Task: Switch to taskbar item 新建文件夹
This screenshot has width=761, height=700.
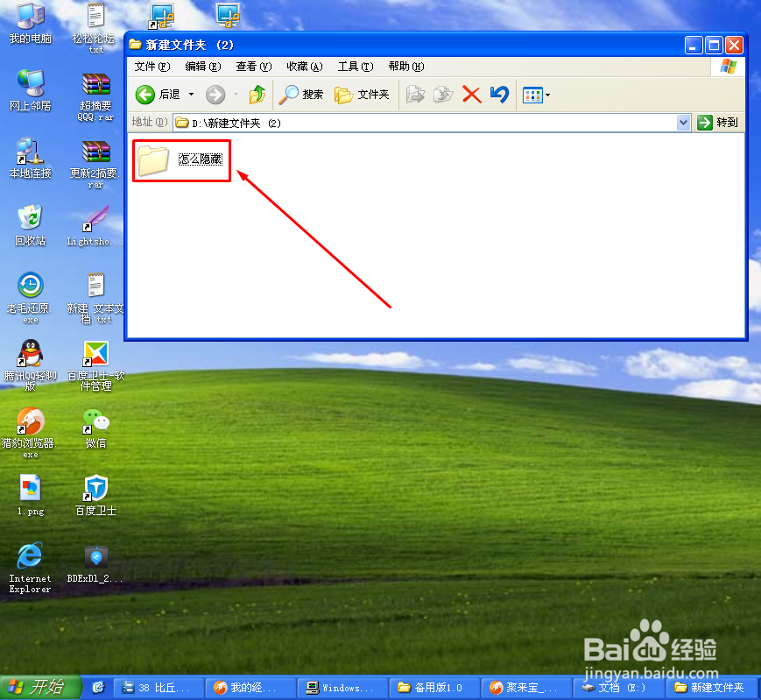Action: click(713, 688)
